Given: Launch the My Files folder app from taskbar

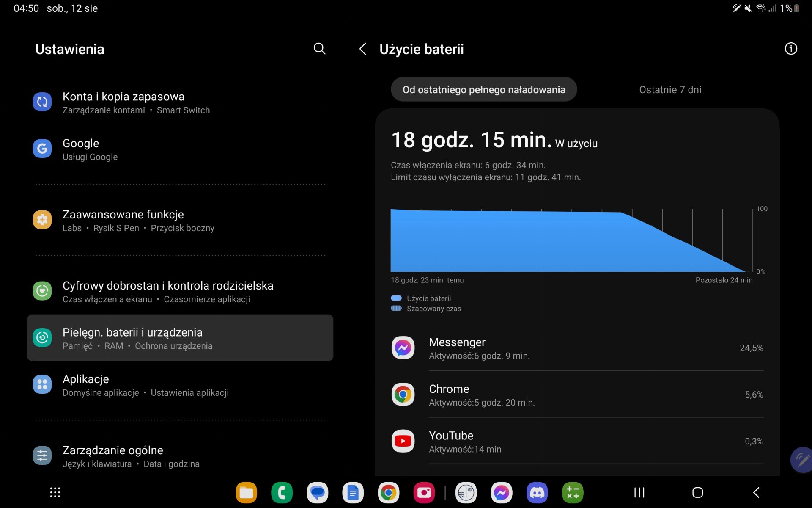Looking at the screenshot, I should [x=247, y=493].
